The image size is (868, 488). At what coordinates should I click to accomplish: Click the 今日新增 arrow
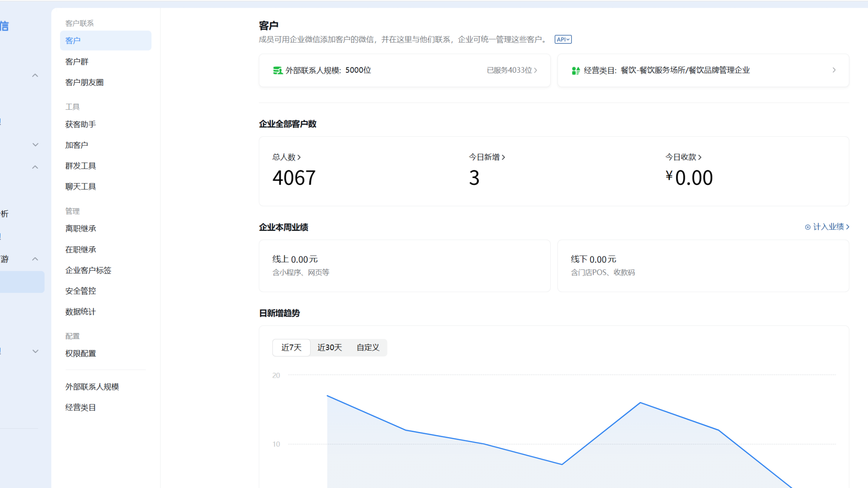pos(505,157)
